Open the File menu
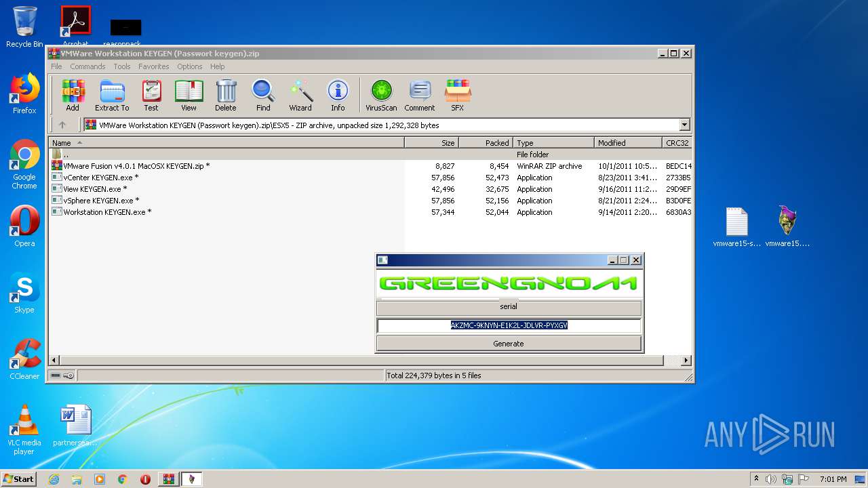Viewport: 868px width, 488px height. pos(56,66)
